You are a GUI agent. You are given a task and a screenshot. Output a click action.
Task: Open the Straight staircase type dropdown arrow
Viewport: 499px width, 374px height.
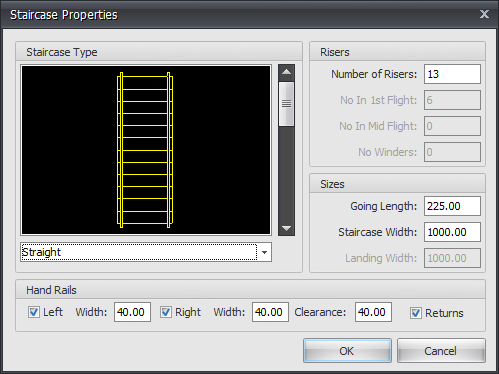point(264,252)
